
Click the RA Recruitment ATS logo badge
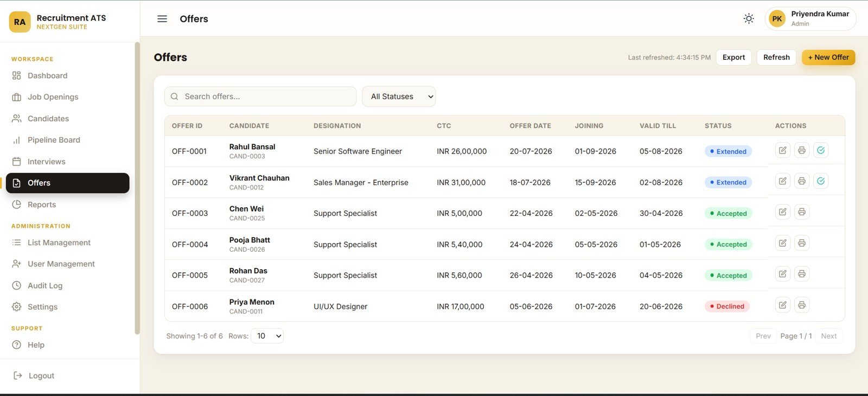click(x=20, y=22)
